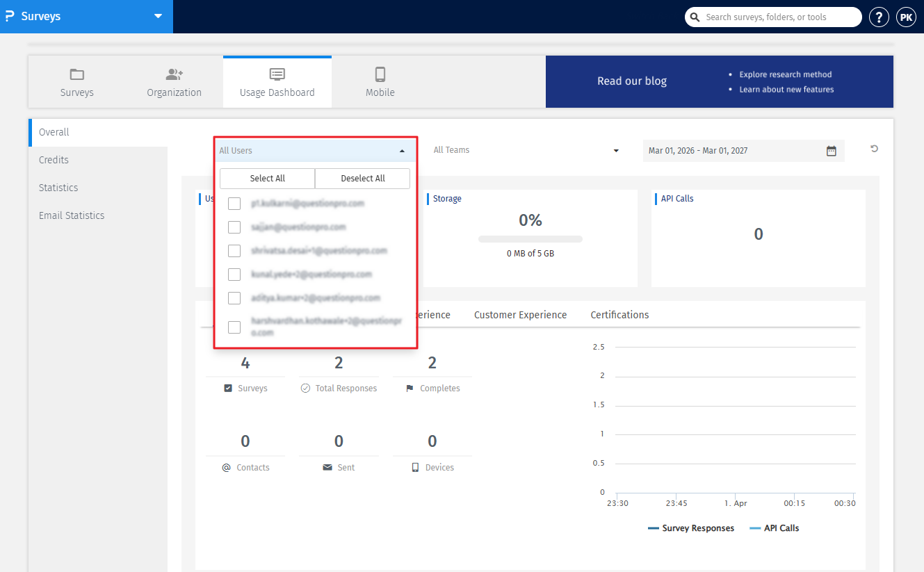Click the search magnifier icon
The height and width of the screenshot is (572, 924).
point(695,17)
